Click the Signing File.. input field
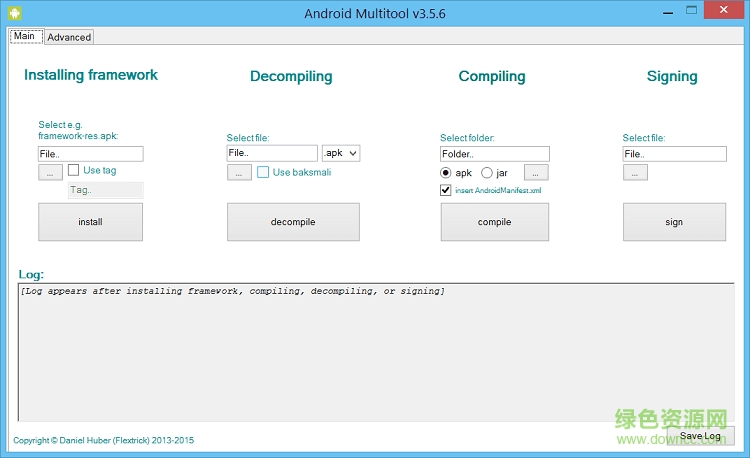 (x=674, y=154)
